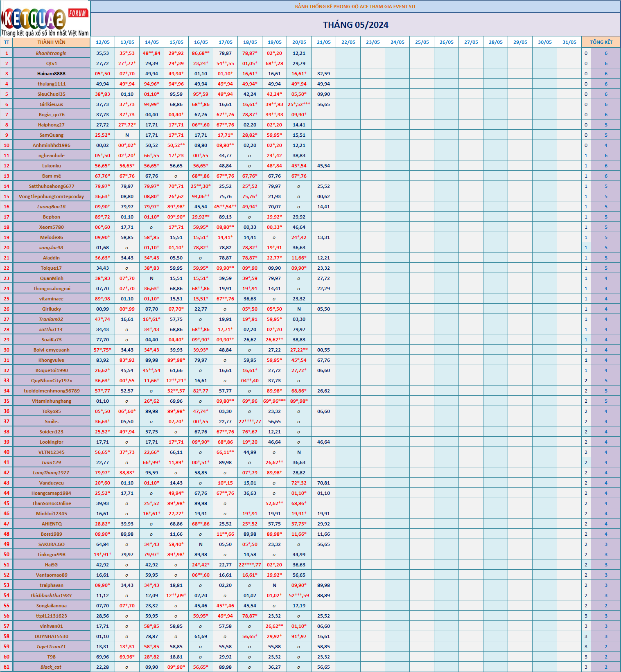
Task: Click the KETQUA2 Forum logo
Action: [45, 19]
